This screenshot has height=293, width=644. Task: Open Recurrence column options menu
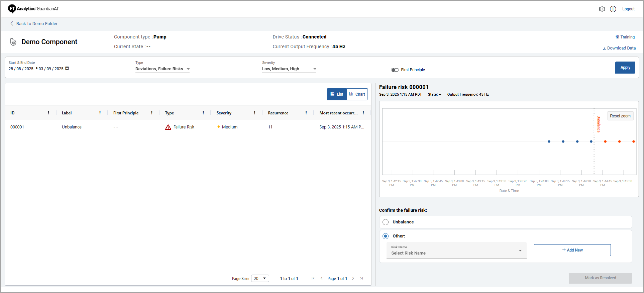pyautogui.click(x=306, y=113)
